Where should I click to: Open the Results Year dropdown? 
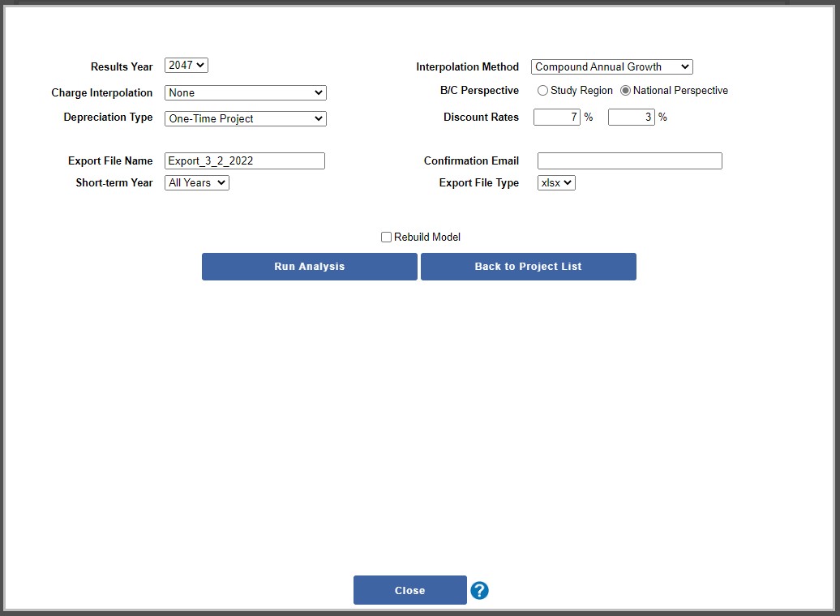click(186, 66)
